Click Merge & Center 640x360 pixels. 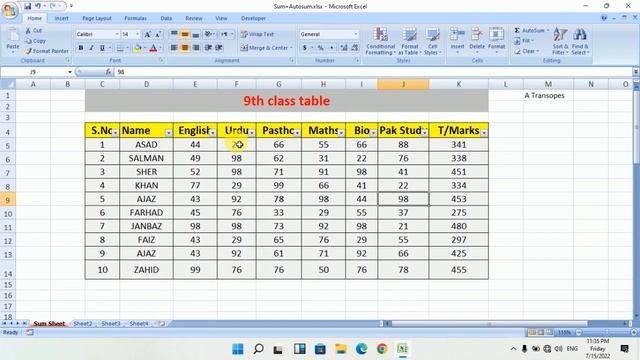[x=264, y=48]
